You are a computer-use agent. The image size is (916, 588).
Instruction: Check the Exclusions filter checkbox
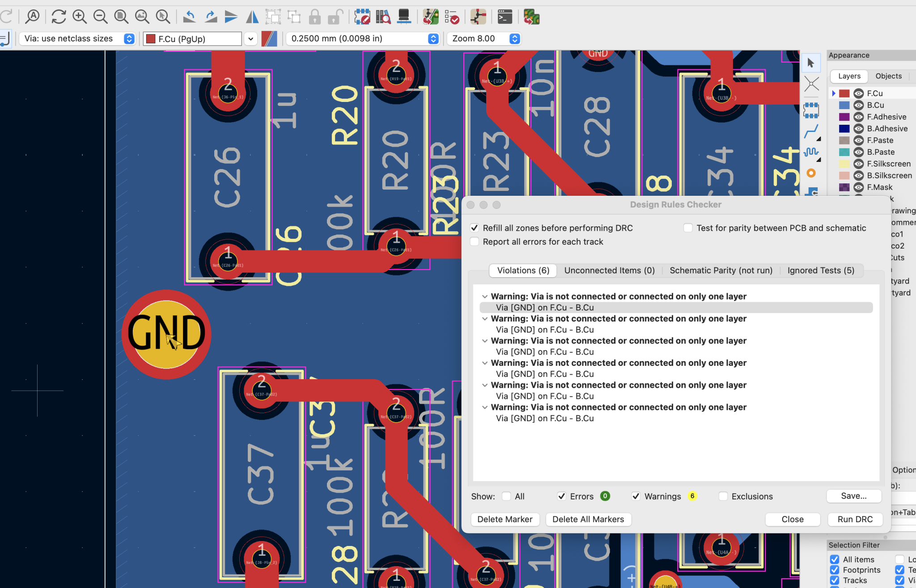(x=723, y=496)
